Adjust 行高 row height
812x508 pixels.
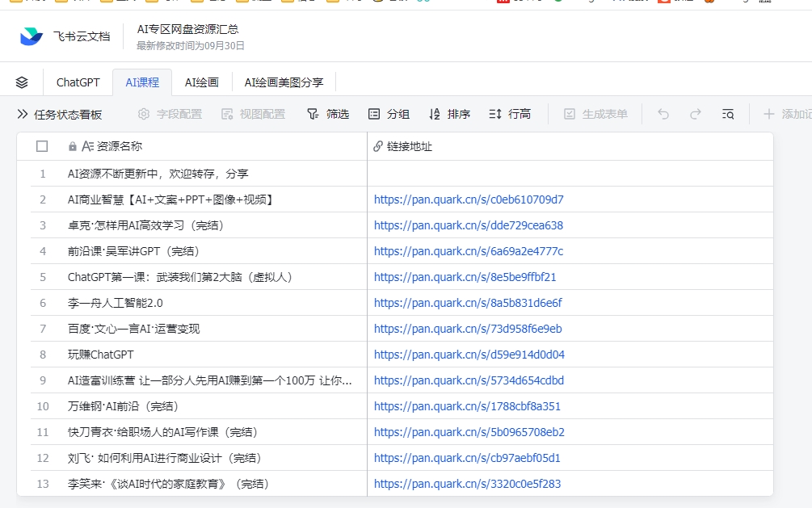point(510,114)
